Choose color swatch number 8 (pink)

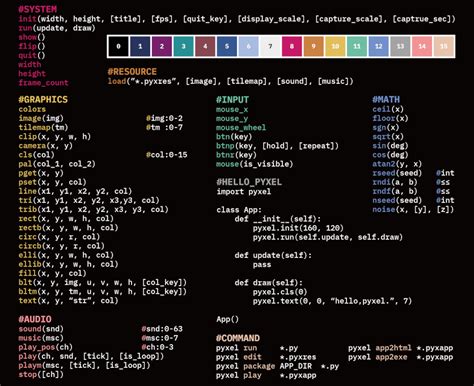coord(292,46)
